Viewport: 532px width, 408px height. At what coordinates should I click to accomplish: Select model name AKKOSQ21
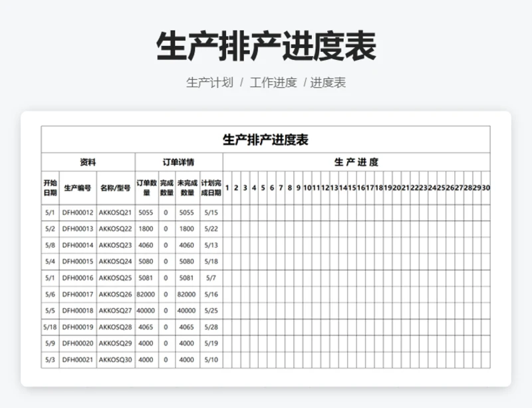(x=115, y=213)
